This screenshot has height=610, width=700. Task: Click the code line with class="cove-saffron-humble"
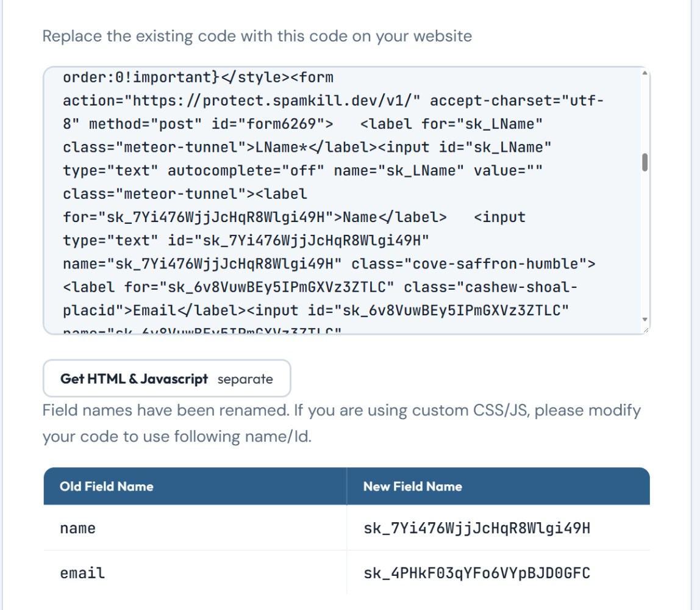coord(329,264)
